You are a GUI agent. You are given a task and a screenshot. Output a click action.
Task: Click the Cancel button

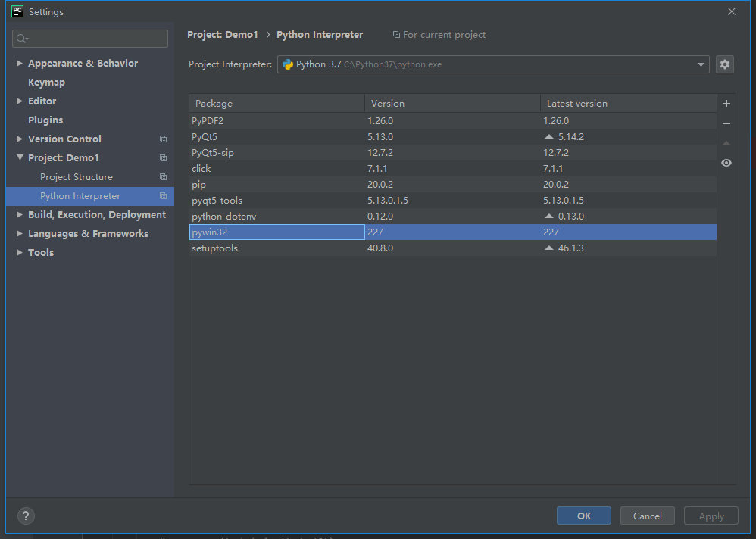pos(647,516)
